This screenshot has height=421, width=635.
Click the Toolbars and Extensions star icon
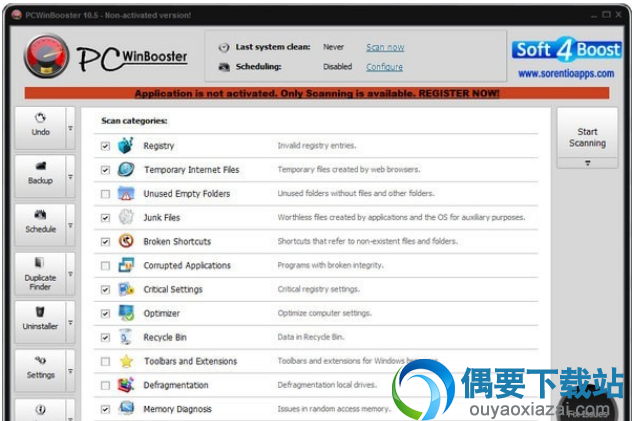[x=126, y=361]
